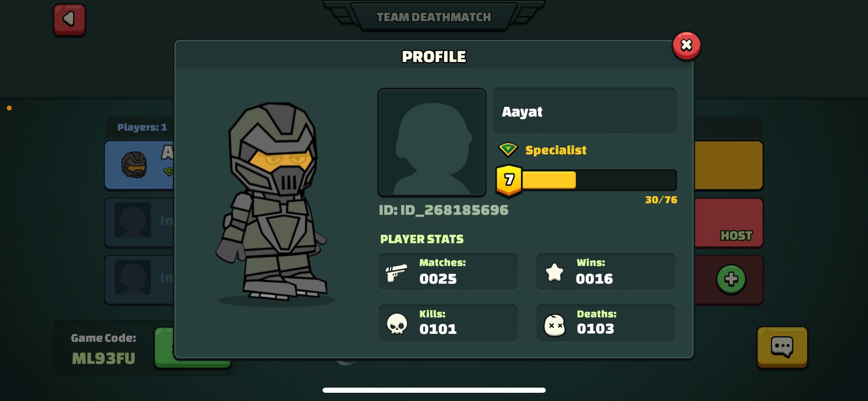Select the Aayat player name field

pyautogui.click(x=585, y=111)
